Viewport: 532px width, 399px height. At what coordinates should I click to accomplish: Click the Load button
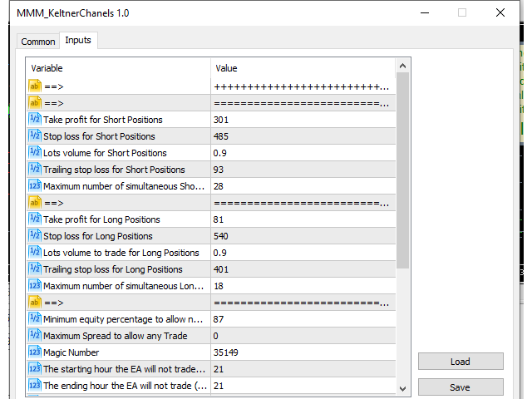coord(461,362)
